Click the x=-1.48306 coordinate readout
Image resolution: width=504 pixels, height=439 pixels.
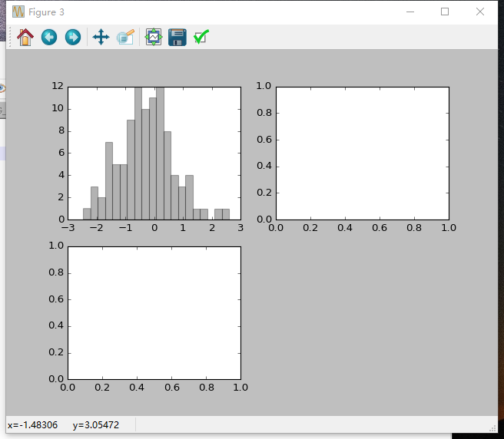[x=32, y=425]
